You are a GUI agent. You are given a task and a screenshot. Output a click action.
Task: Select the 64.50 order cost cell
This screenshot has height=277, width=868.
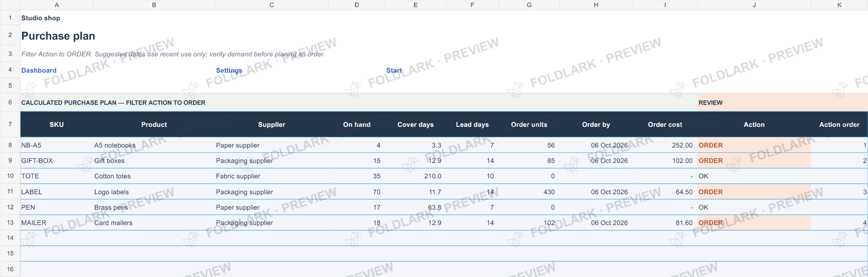pos(665,192)
